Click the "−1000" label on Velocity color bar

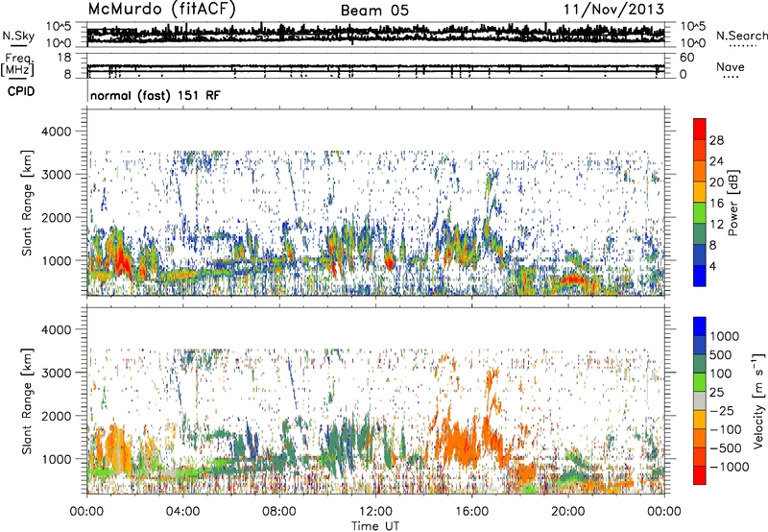pos(730,467)
